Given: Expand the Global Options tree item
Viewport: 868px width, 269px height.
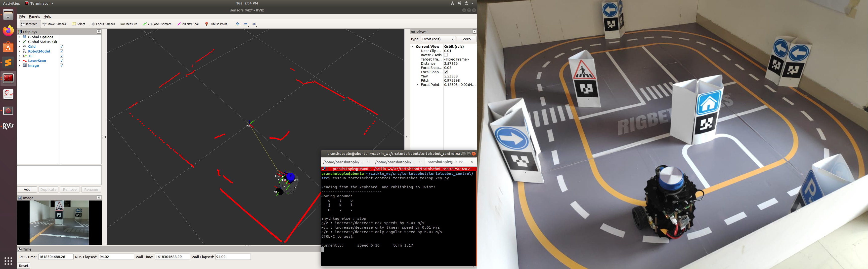Looking at the screenshot, I should [19, 37].
